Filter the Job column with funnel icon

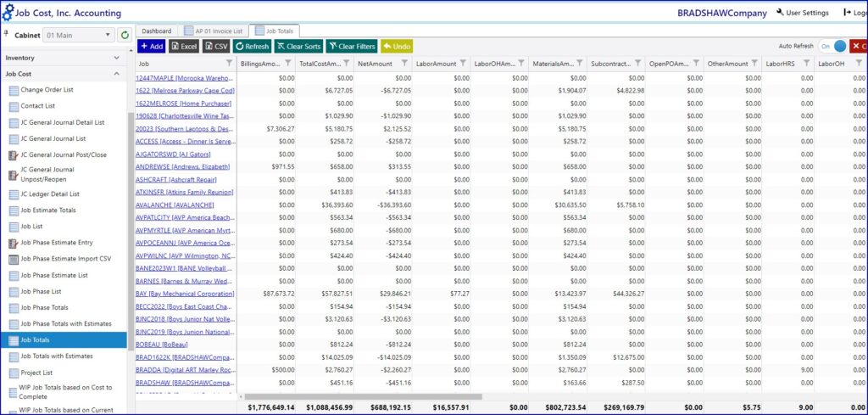coord(230,63)
